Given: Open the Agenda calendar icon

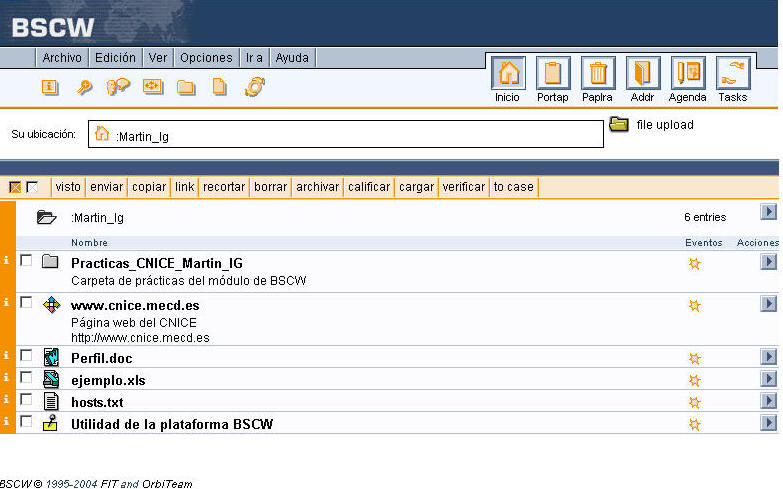Looking at the screenshot, I should click(687, 75).
